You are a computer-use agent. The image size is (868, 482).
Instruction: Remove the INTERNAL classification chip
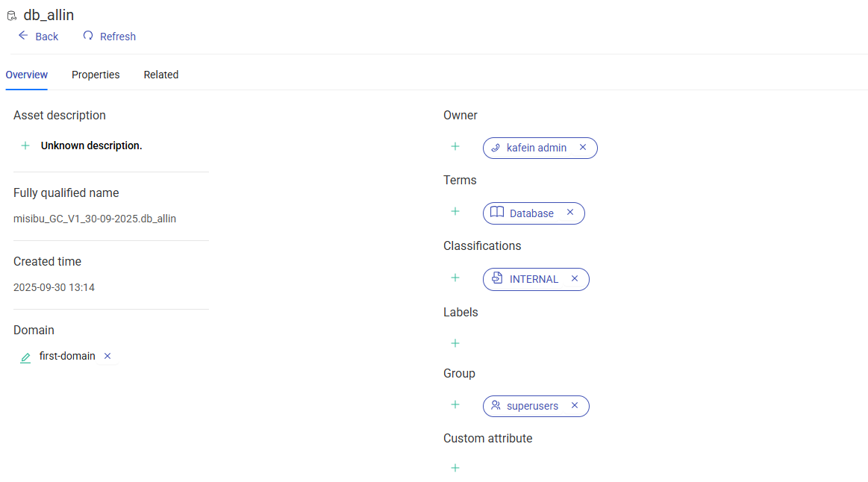[575, 278]
